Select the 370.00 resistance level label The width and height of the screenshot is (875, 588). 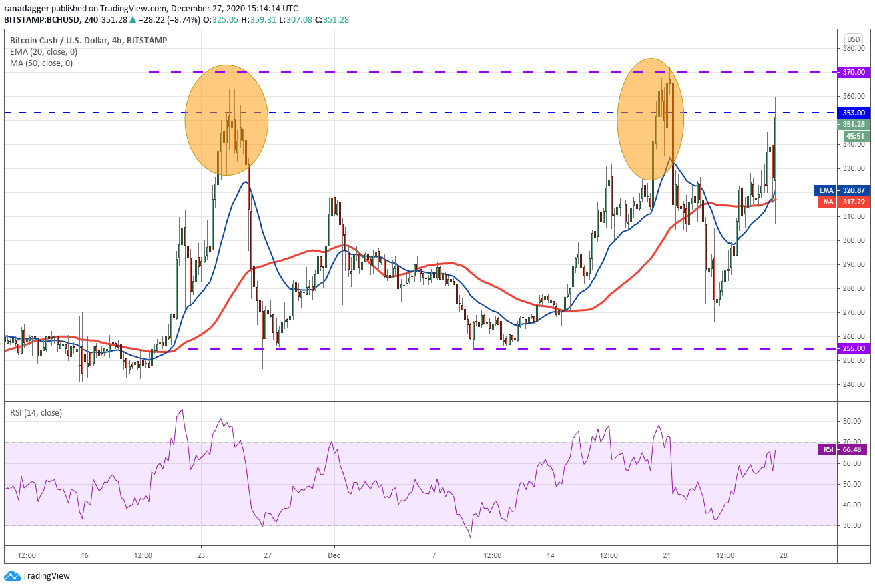[853, 72]
